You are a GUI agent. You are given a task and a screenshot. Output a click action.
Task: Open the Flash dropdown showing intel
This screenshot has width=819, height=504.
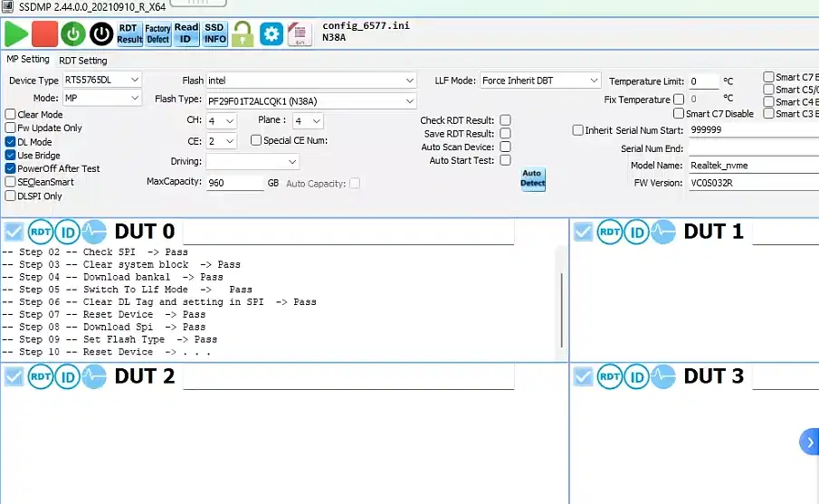(x=311, y=81)
